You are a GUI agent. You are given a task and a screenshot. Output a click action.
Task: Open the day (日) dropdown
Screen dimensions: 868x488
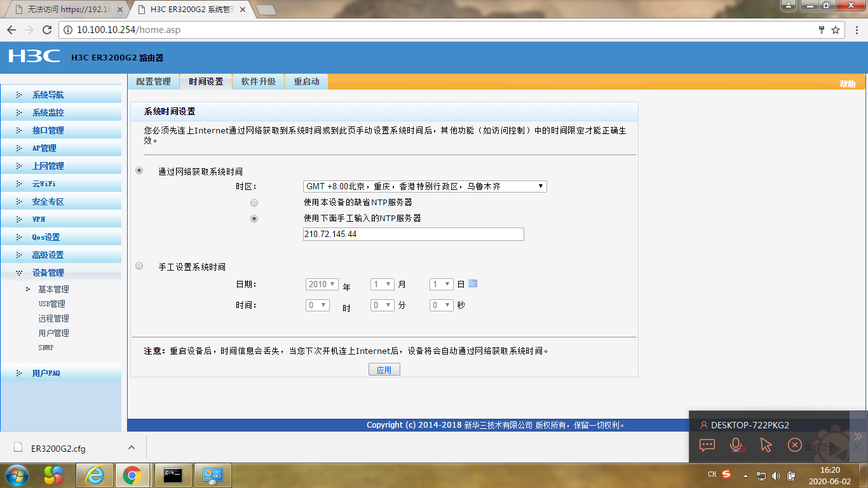(442, 284)
